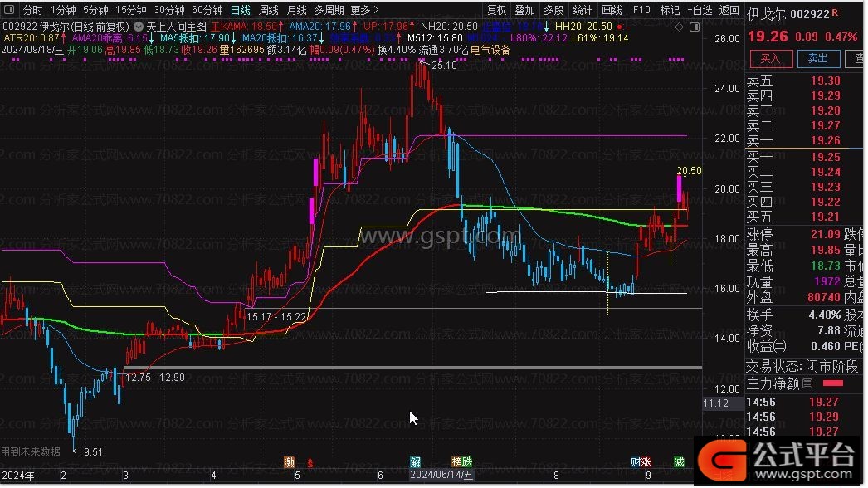Open the 多股 multi-stock view

553,10
